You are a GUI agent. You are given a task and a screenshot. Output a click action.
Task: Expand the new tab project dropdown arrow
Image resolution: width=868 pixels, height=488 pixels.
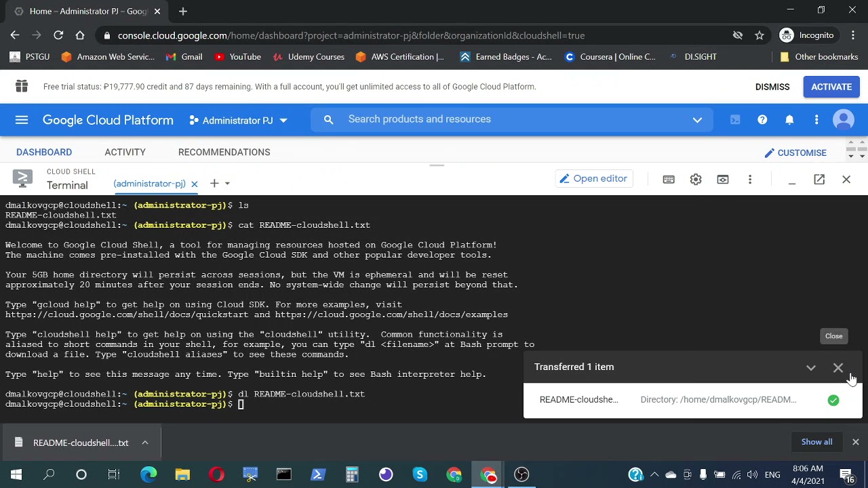pos(227,183)
